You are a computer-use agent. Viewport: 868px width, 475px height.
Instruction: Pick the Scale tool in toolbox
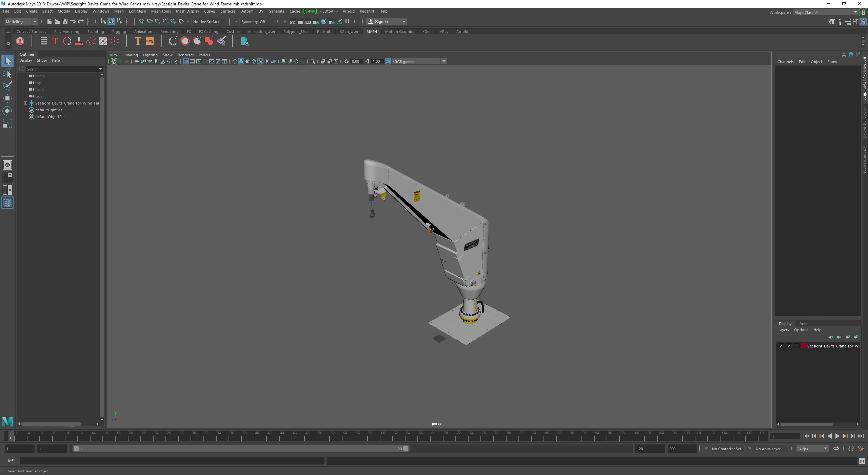coord(7,123)
